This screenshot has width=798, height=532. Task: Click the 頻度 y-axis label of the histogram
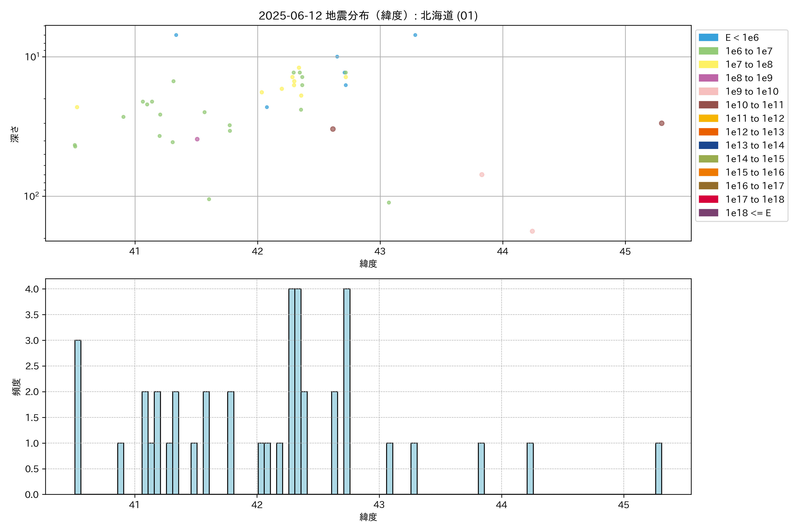point(16,387)
